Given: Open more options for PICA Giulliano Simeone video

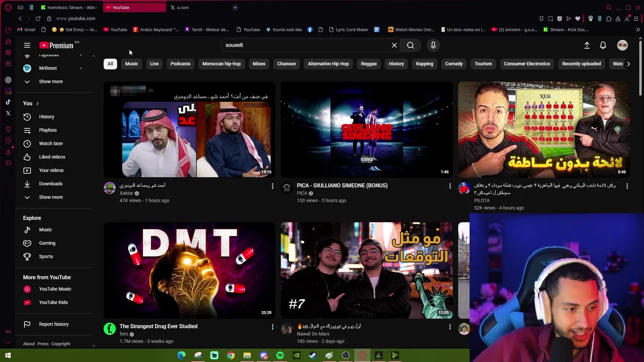Looking at the screenshot, I should point(450,187).
